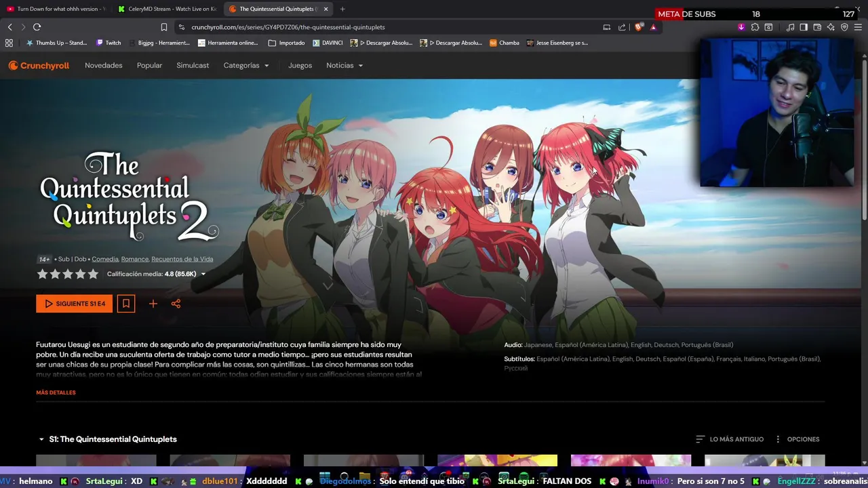Click the install app icon in address bar
This screenshot has width=868, height=488.
(x=607, y=27)
